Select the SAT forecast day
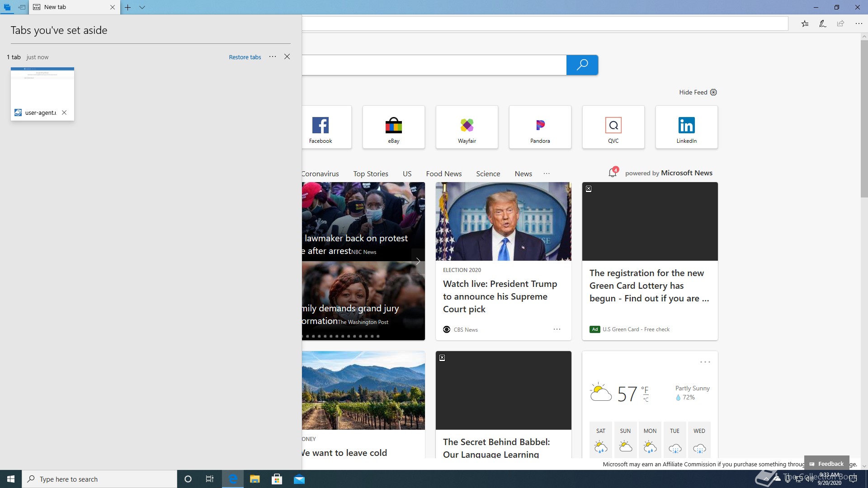This screenshot has height=488, width=868. point(601,439)
